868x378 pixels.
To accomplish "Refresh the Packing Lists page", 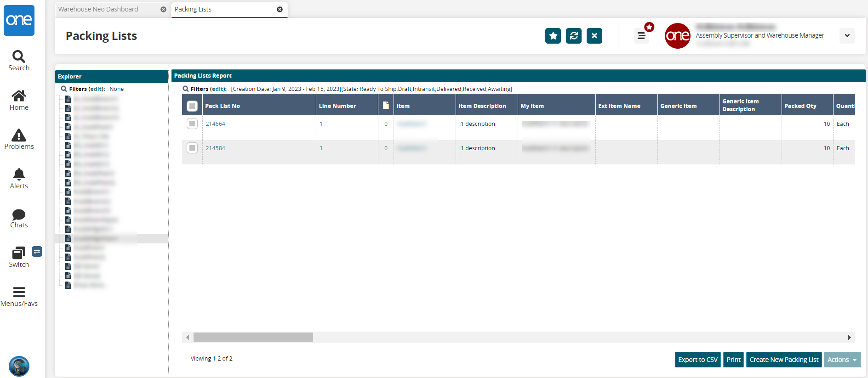I will pos(574,36).
